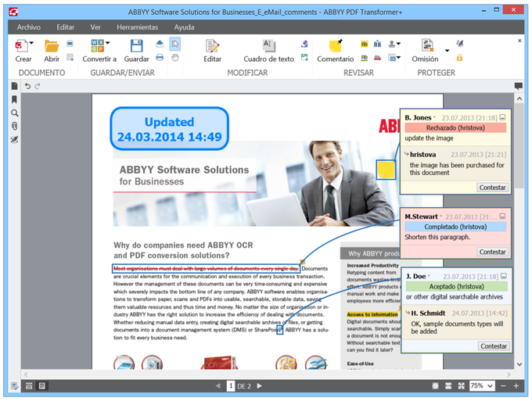Zoom in with the plus button
Viewport: 532px width, 401px height.
pos(516,385)
